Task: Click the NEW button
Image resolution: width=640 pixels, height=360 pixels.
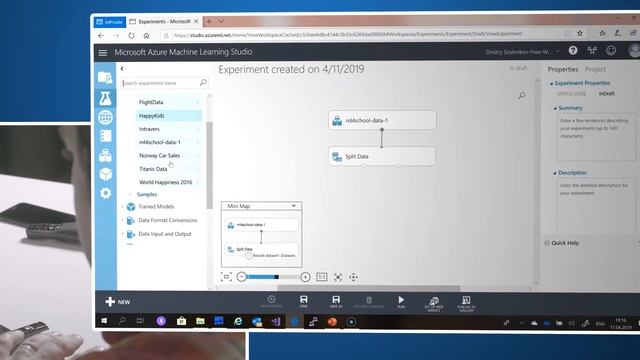Action: pyautogui.click(x=118, y=302)
